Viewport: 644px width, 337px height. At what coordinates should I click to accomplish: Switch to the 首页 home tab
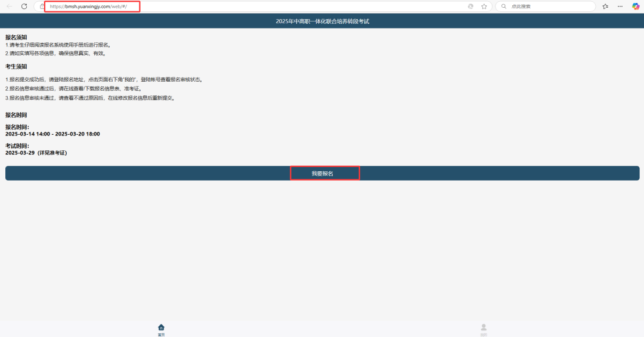pos(161,329)
